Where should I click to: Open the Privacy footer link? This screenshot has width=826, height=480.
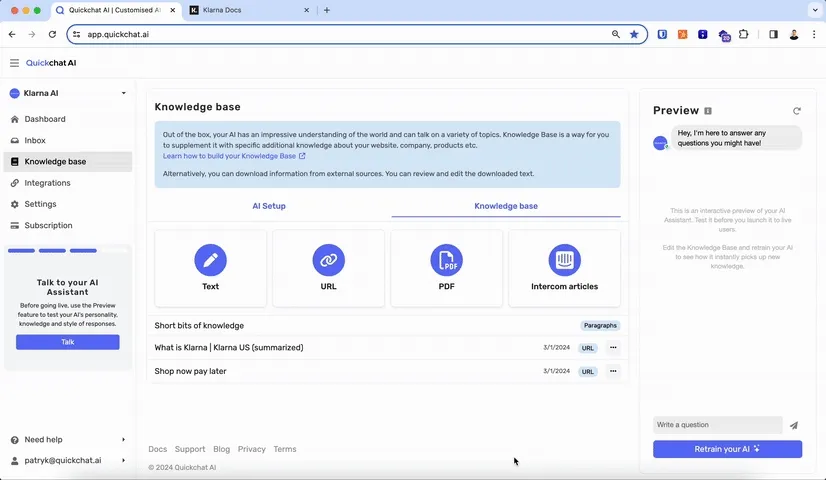point(251,449)
